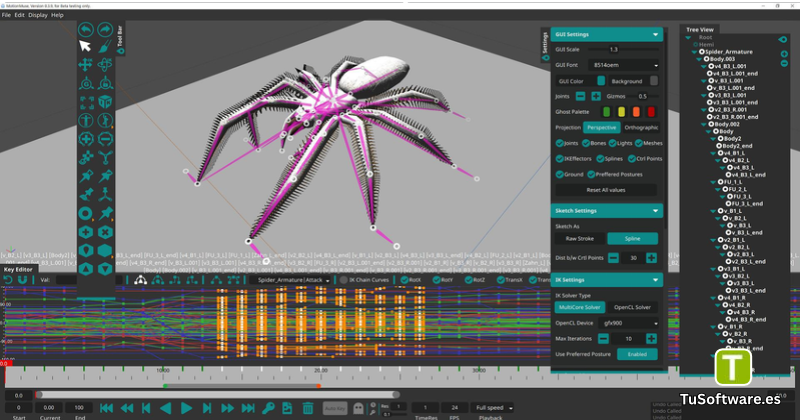Toggle the Lights checkbox

tap(613, 143)
